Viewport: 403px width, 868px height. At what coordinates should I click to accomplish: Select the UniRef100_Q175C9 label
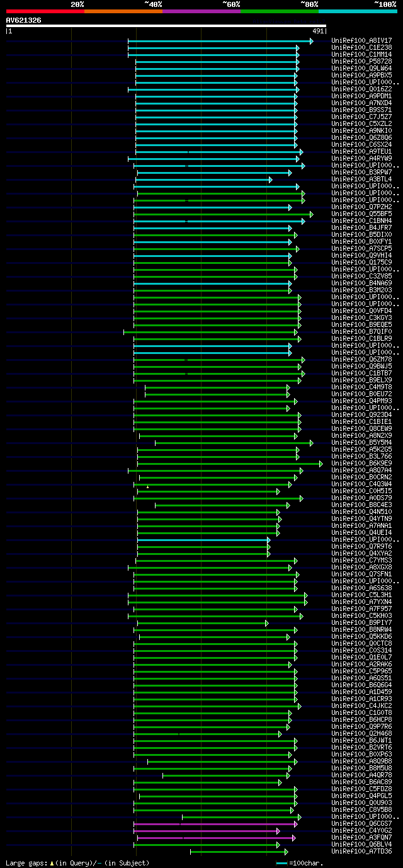tap(361, 262)
